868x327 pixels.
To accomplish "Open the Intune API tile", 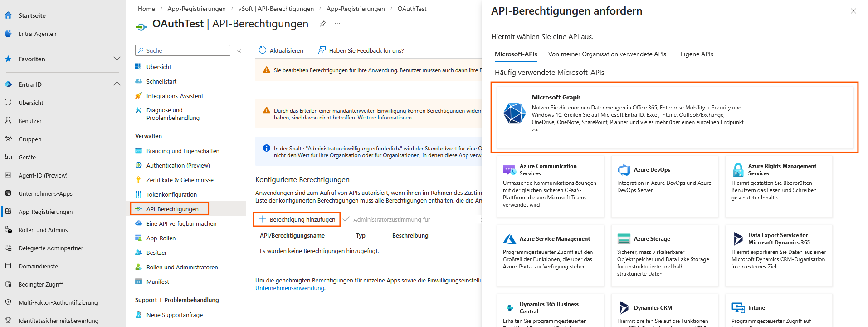I will 779,310.
